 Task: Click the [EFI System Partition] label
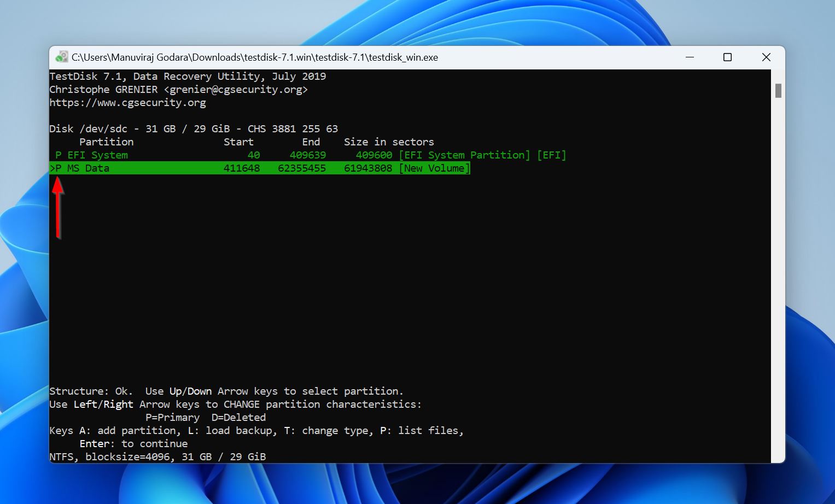tap(464, 155)
